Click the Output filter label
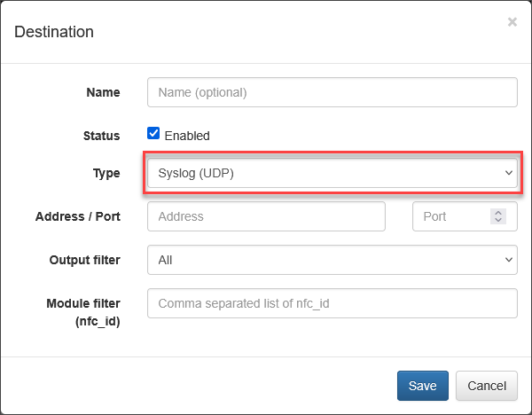Viewport: 532px width, 415px height. click(85, 260)
